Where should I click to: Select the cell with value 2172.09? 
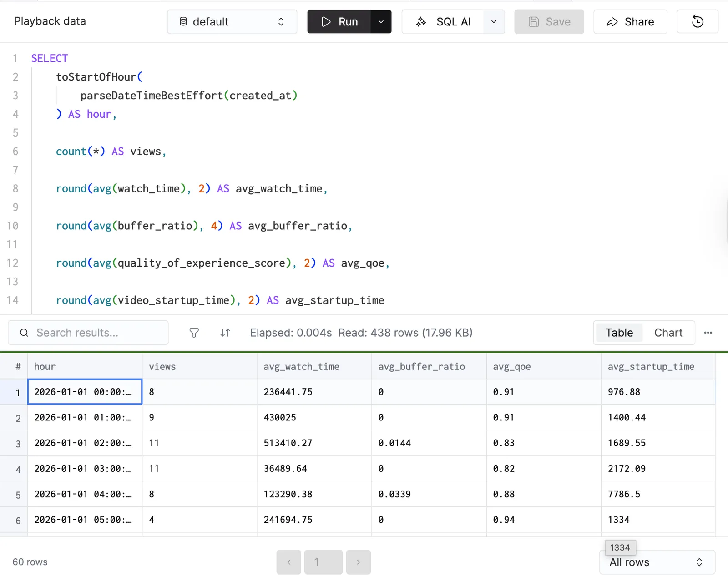click(x=658, y=468)
